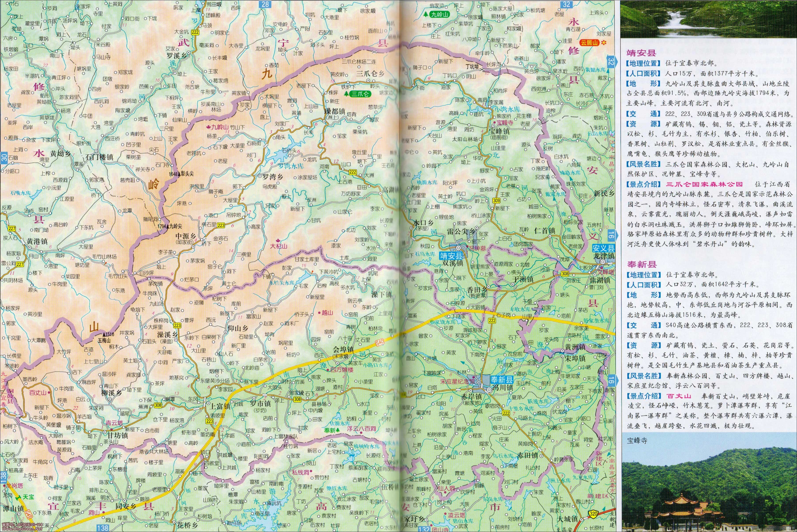
Task: Click the blue grid number 28 on top edge
Action: [265, 4]
